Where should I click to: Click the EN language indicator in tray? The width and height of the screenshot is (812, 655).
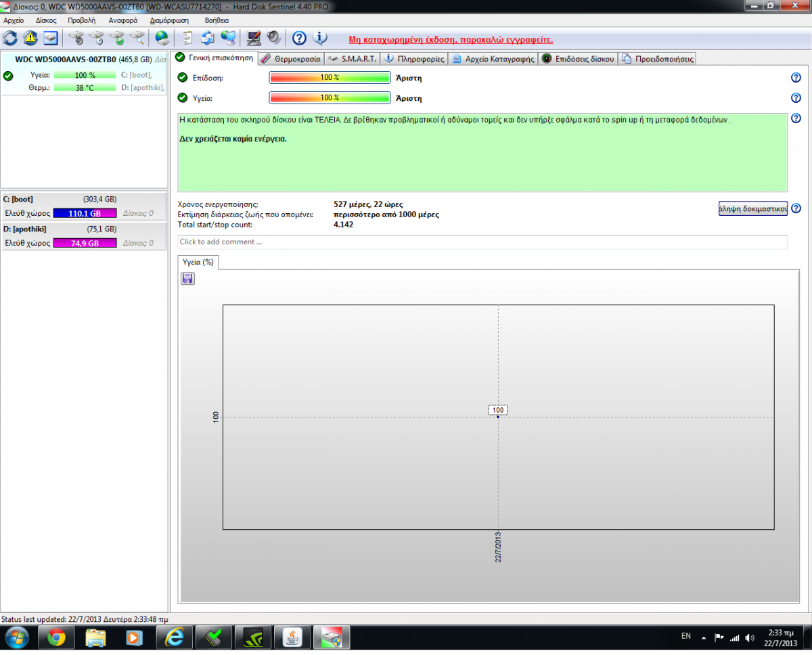(686, 637)
